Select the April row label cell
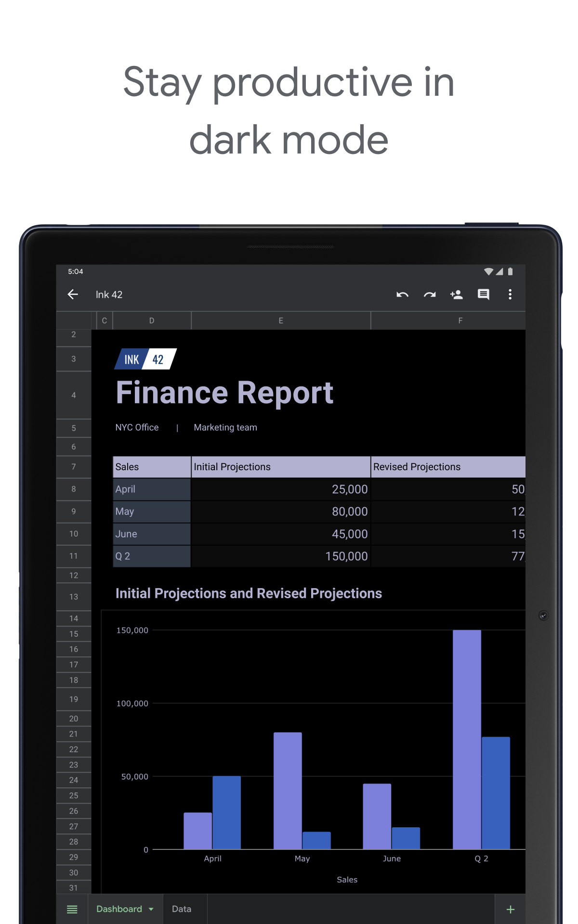578x924 pixels. (x=152, y=489)
